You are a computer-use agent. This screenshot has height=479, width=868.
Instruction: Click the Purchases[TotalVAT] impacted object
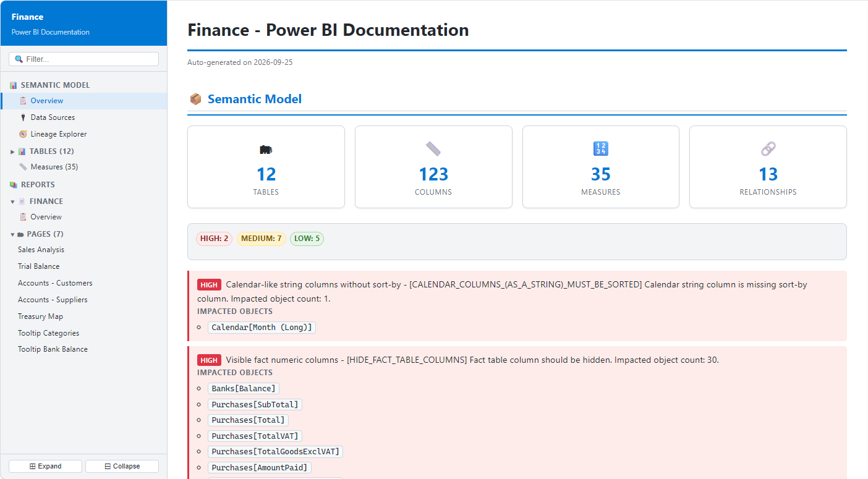(x=255, y=436)
